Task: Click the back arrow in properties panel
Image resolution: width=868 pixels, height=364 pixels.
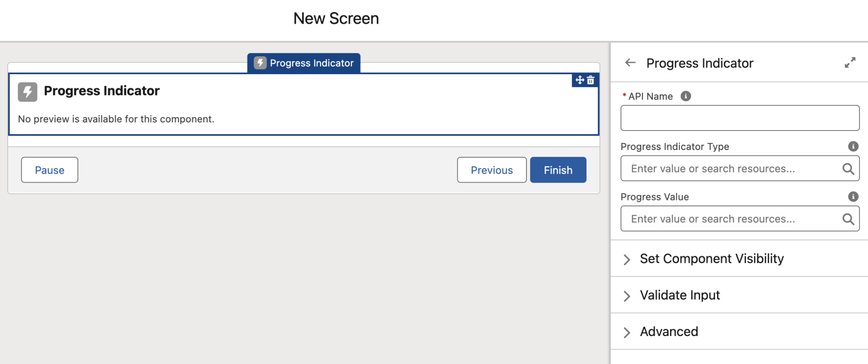Action: [630, 62]
